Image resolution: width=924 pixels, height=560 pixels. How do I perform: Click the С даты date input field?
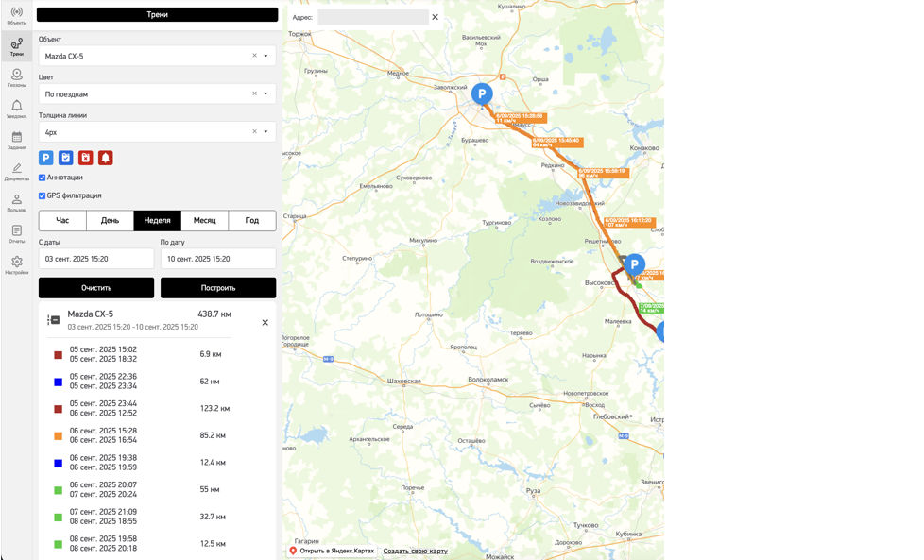point(96,259)
